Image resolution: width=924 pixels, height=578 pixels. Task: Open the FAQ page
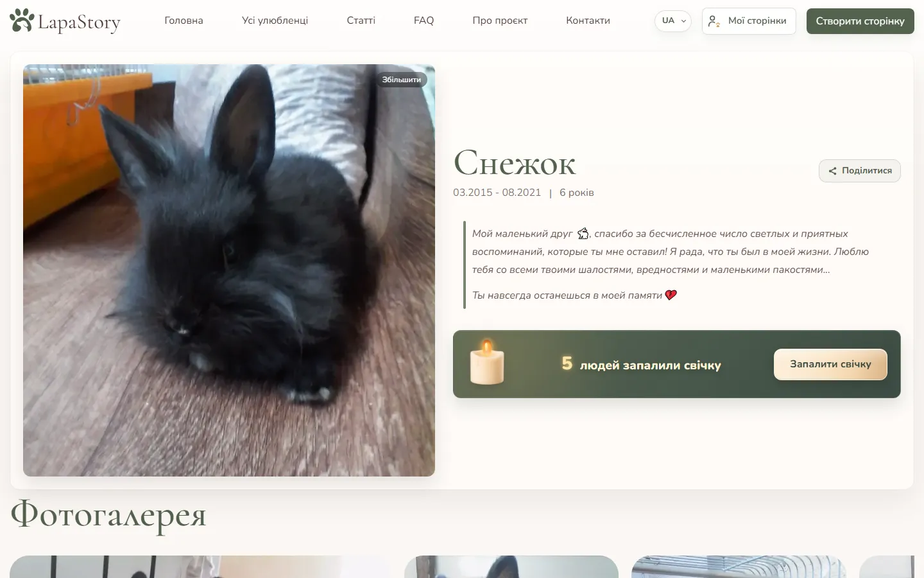424,21
